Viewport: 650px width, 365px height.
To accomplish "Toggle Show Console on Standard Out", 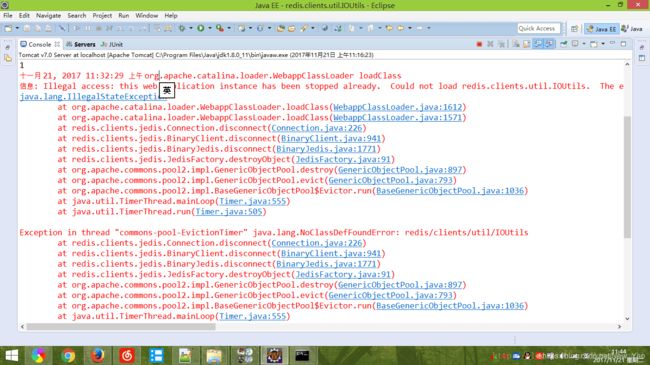I will pyautogui.click(x=538, y=44).
